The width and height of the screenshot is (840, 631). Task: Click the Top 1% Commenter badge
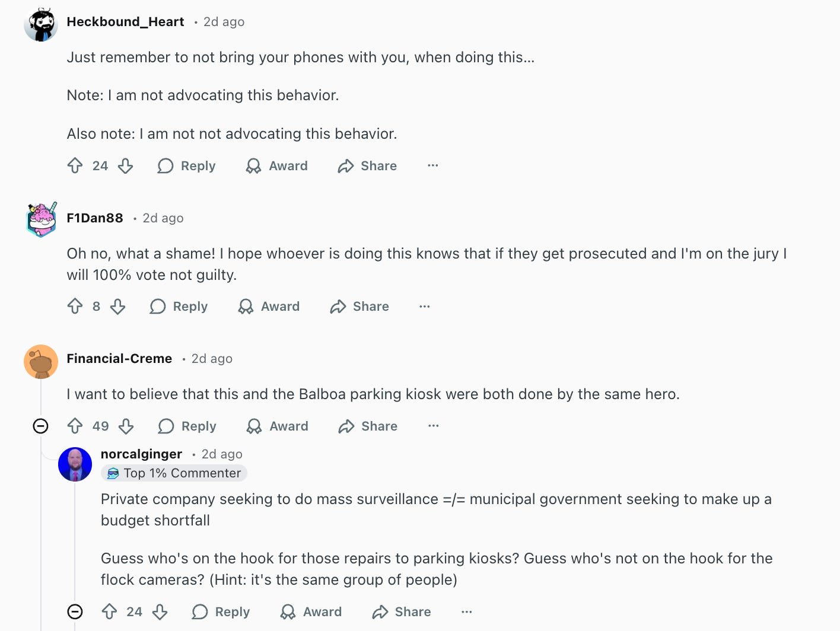pyautogui.click(x=174, y=473)
